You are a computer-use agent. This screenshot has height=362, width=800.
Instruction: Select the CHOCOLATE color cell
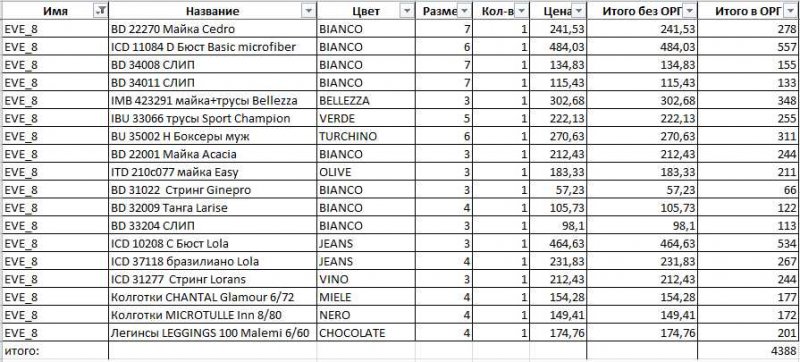tap(366, 332)
